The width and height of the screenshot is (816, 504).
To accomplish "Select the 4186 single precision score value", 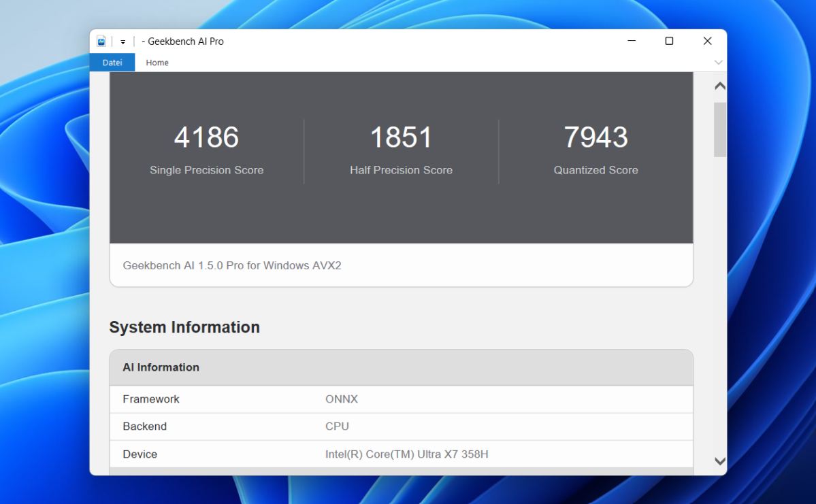I will (x=207, y=137).
